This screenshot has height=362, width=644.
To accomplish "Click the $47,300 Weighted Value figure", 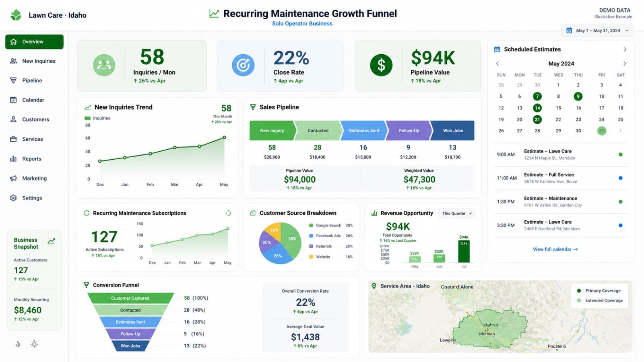I will click(419, 180).
